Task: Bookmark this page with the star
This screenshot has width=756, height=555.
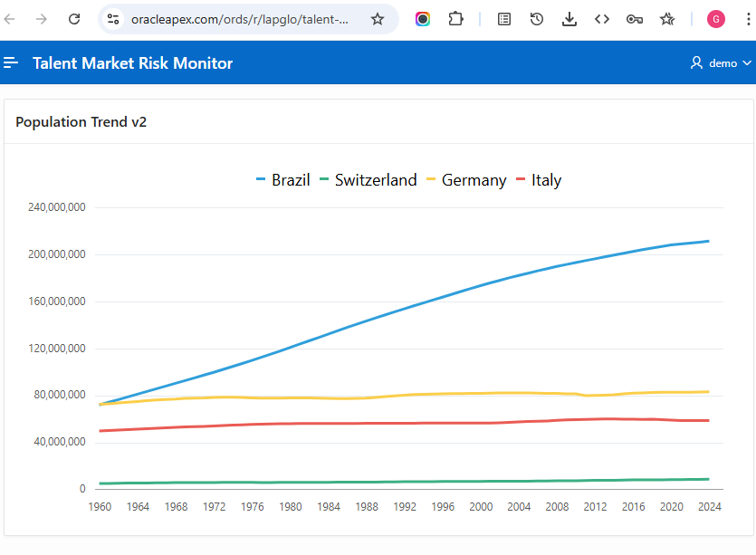Action: coord(378,18)
